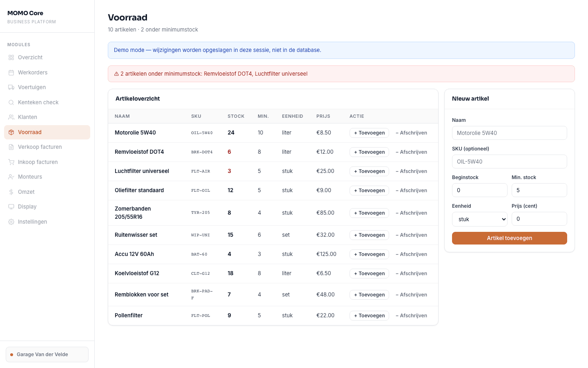The width and height of the screenshot is (588, 368).
Task: Add stock to Motorolie 5W40
Action: click(369, 133)
